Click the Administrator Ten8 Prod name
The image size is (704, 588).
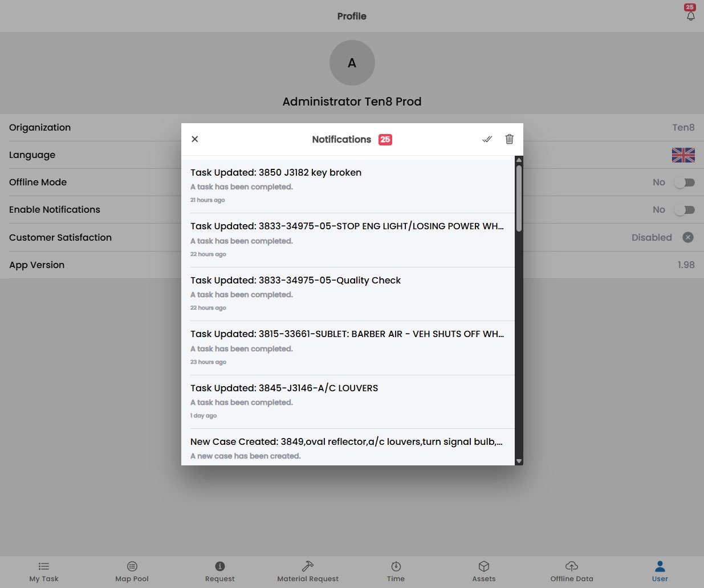(352, 102)
